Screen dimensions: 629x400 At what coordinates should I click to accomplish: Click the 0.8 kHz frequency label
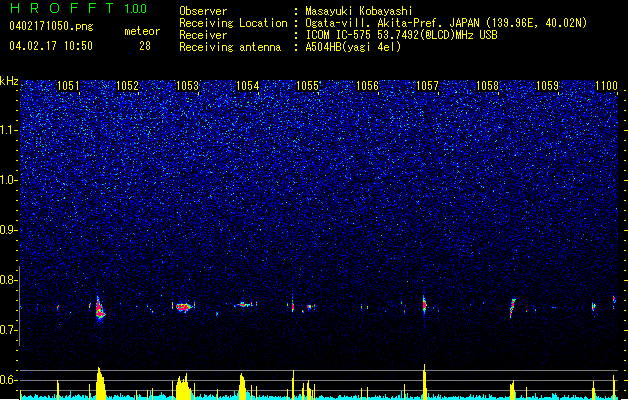(x=9, y=280)
